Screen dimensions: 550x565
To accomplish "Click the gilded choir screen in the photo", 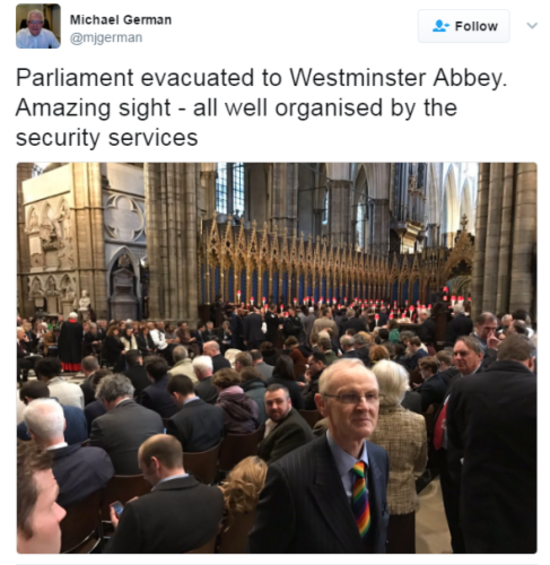I will [333, 263].
